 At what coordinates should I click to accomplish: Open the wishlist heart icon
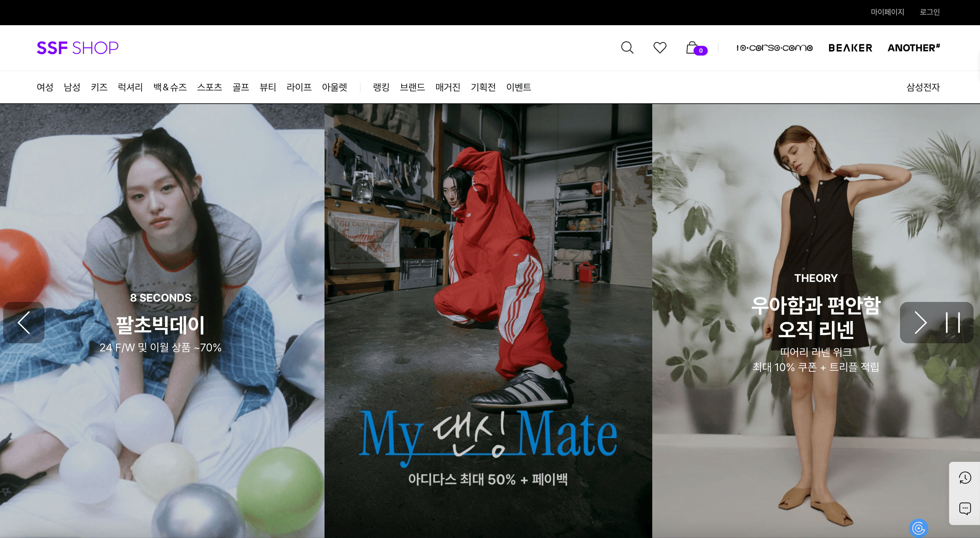(x=660, y=47)
